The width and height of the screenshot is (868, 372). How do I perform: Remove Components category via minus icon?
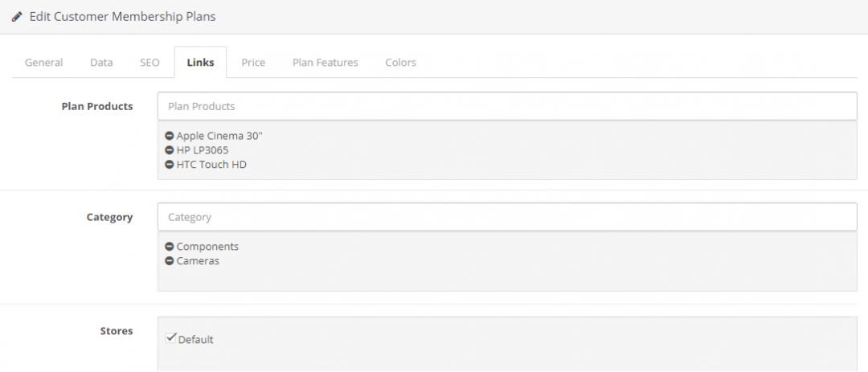pos(170,247)
